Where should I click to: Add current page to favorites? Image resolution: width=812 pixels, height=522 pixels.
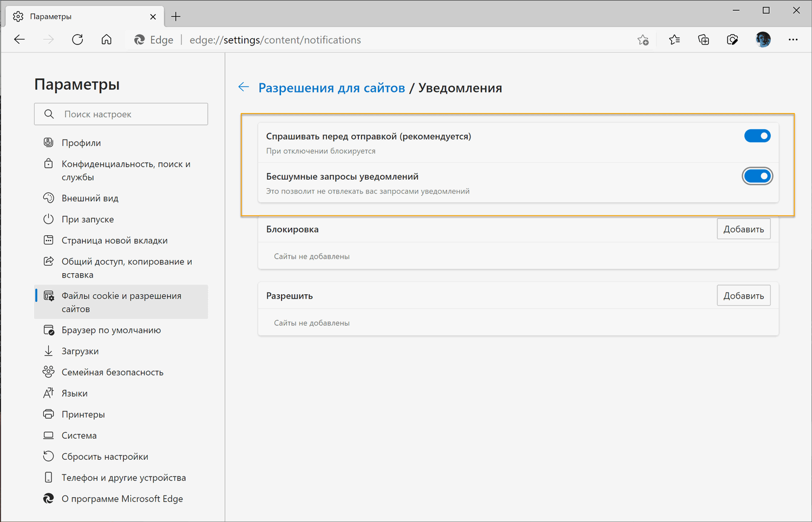pyautogui.click(x=643, y=39)
